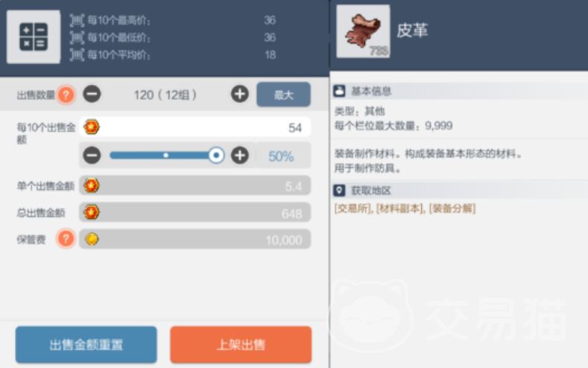Lower price percentage with slider minus button
Viewport: 588px width, 368px height.
click(x=92, y=155)
